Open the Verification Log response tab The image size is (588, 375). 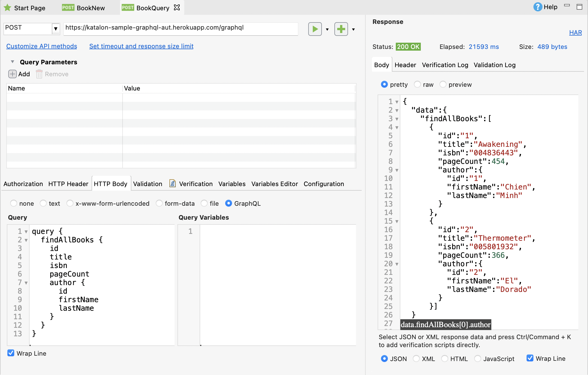point(445,65)
